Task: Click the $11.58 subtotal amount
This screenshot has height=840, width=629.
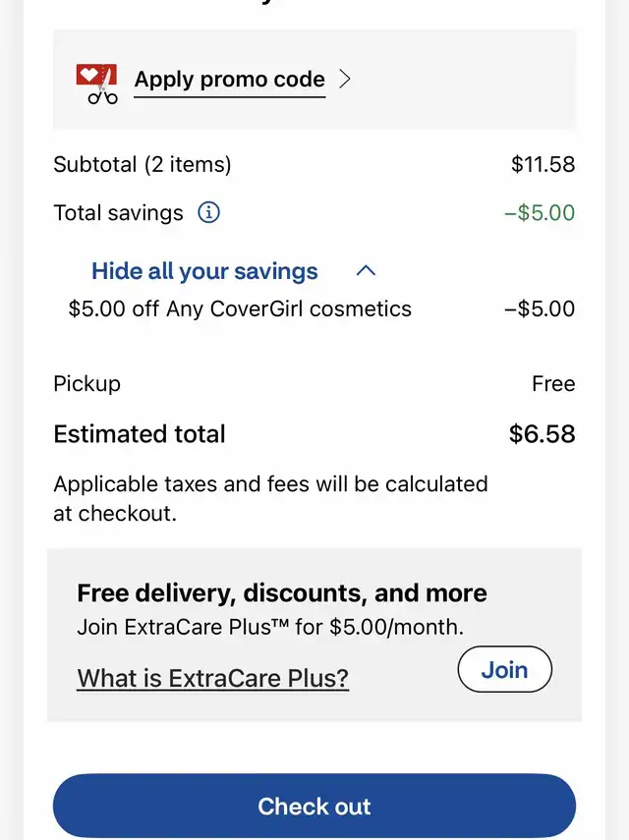Action: click(543, 164)
